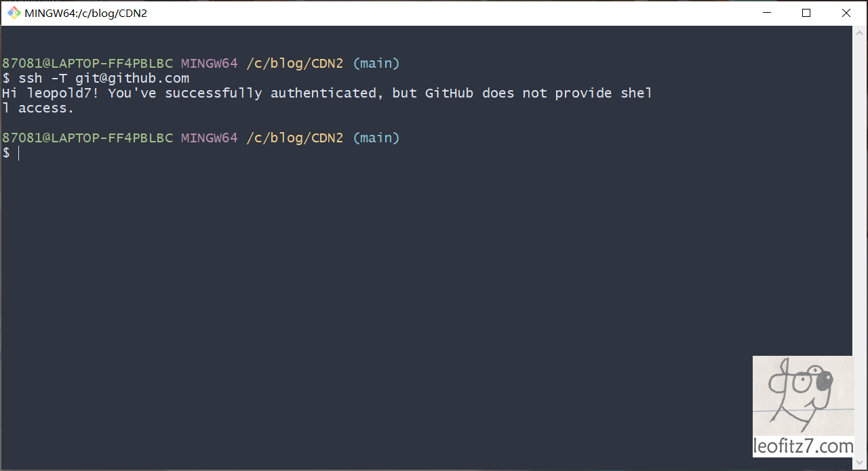The height and width of the screenshot is (471, 868).
Task: Click the /c/blog/CDN2 path in second prompt
Action: point(294,138)
